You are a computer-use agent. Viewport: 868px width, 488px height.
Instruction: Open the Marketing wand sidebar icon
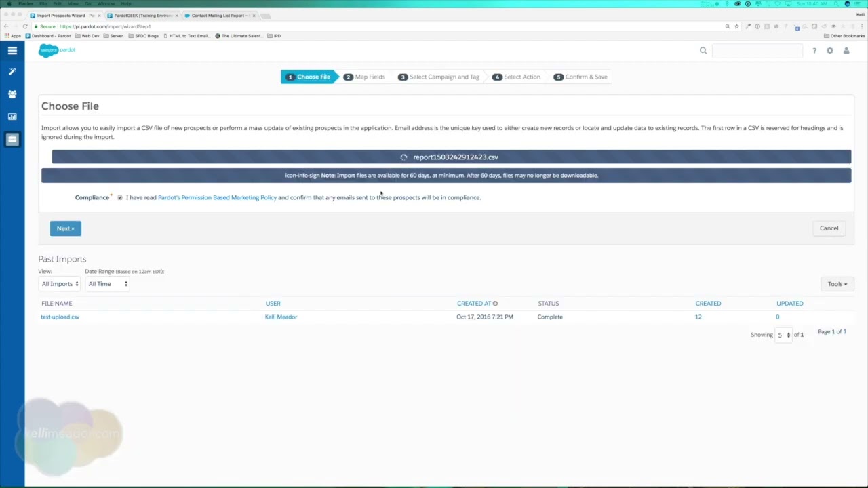(12, 72)
